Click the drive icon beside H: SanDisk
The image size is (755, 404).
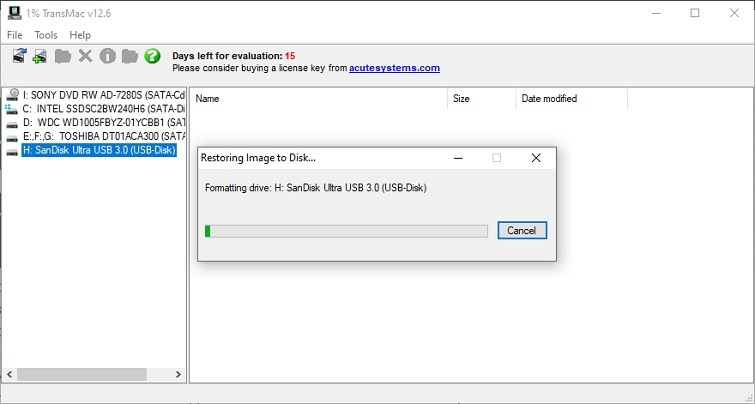[x=13, y=152]
